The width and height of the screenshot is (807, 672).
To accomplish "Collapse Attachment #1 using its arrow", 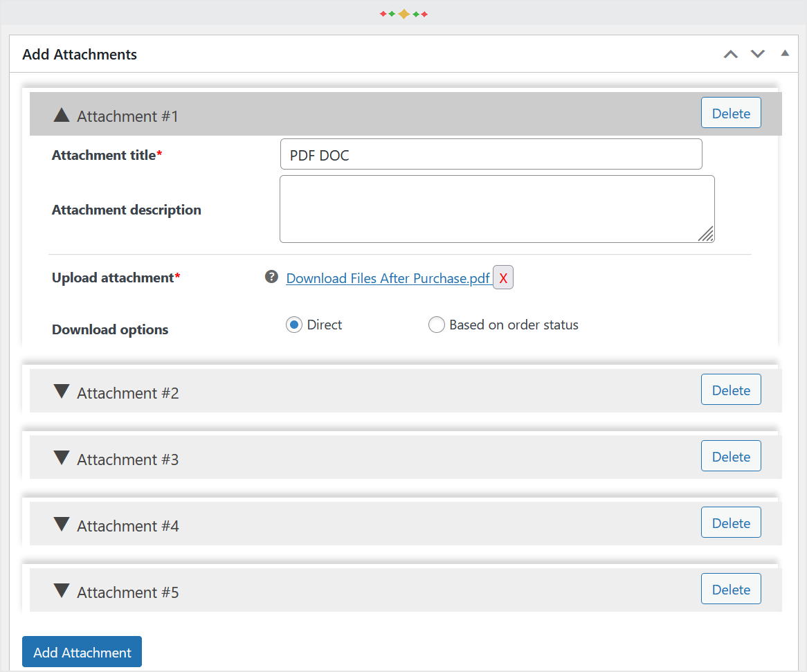I will pos(62,116).
